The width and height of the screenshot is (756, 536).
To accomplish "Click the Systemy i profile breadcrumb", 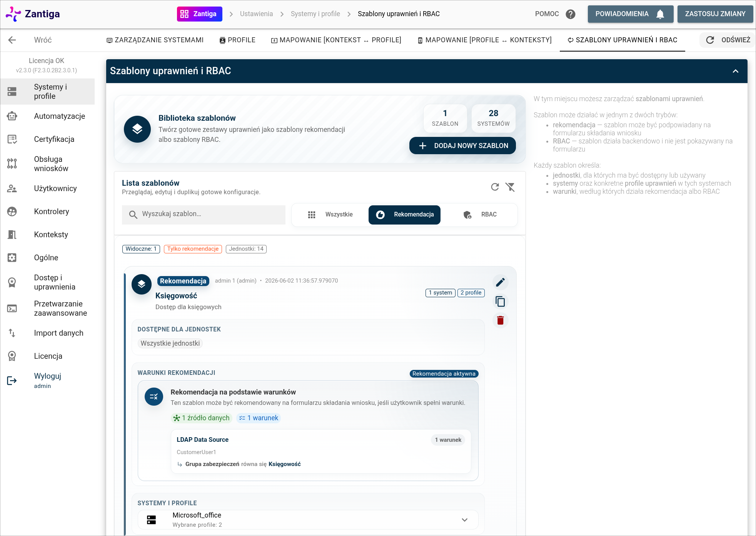I will click(315, 14).
